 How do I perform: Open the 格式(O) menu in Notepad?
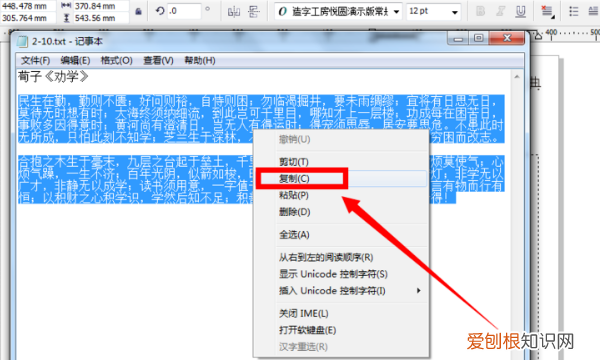116,60
